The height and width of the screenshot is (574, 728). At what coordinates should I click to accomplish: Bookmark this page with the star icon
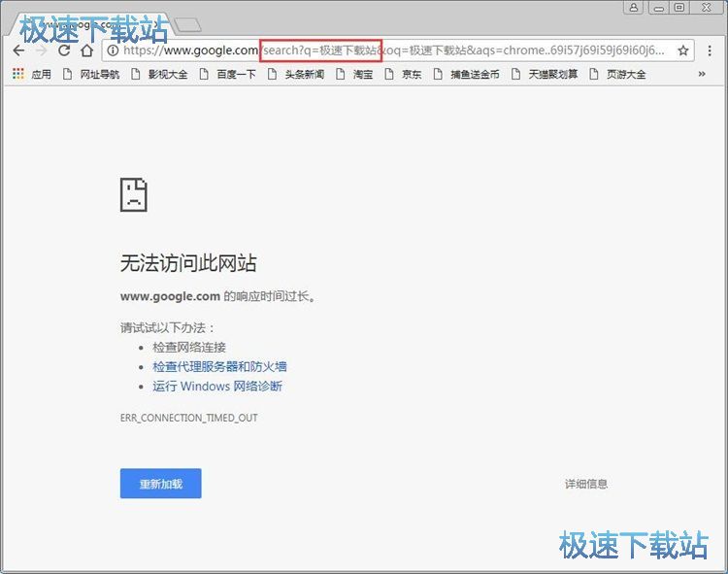click(x=683, y=51)
